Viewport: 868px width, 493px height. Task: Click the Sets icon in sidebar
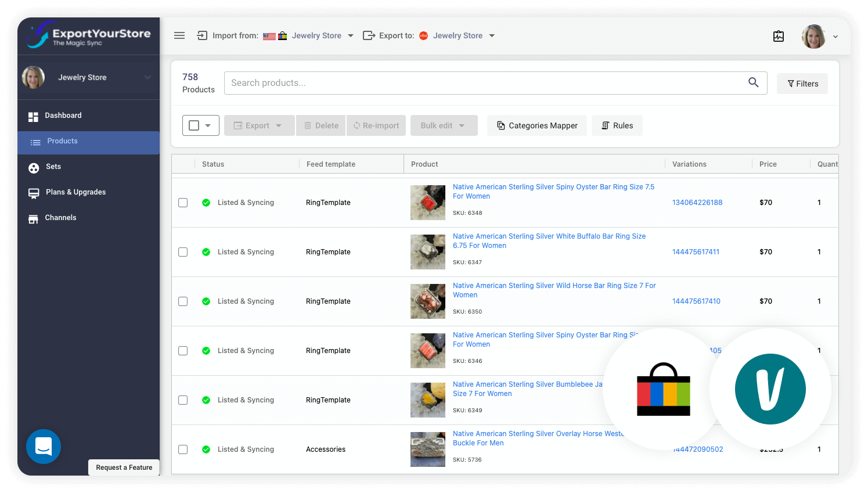click(x=34, y=168)
